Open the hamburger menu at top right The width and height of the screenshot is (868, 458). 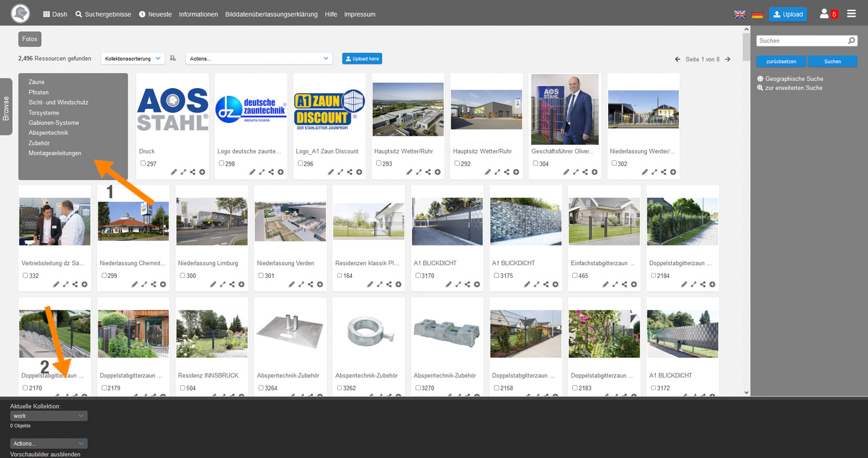[851, 13]
